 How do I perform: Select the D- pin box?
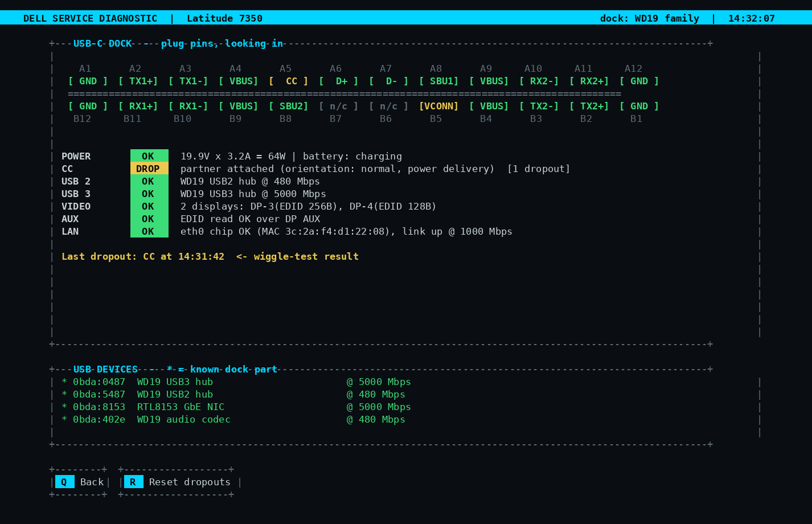pyautogui.click(x=389, y=81)
